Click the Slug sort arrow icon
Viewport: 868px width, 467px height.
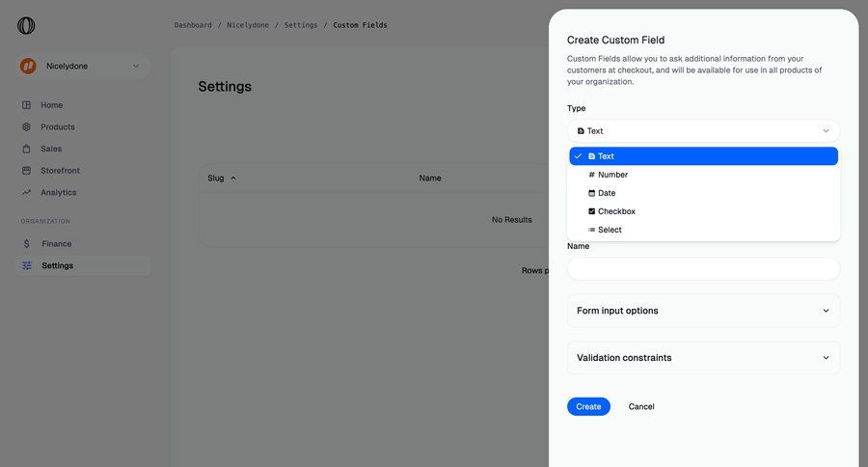click(x=233, y=178)
